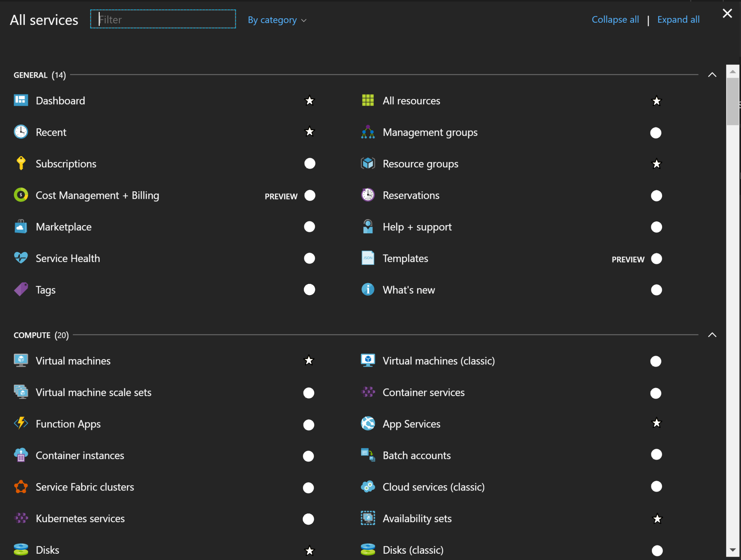Image resolution: width=741 pixels, height=560 pixels.
Task: Click the Help + support icon
Action: coord(368,226)
